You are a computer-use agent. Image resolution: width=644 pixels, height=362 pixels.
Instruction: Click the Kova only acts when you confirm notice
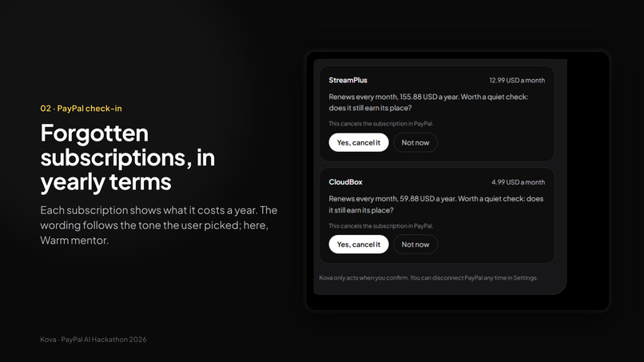(428, 278)
